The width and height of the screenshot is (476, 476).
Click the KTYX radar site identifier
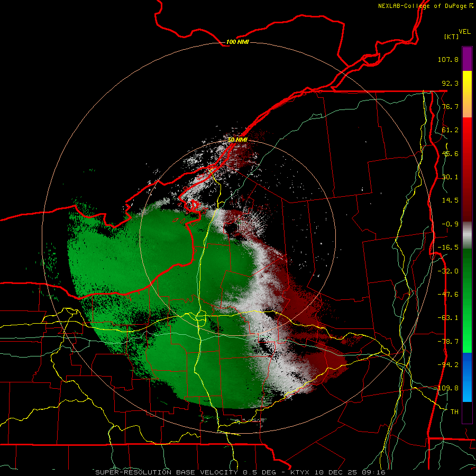(x=300, y=472)
